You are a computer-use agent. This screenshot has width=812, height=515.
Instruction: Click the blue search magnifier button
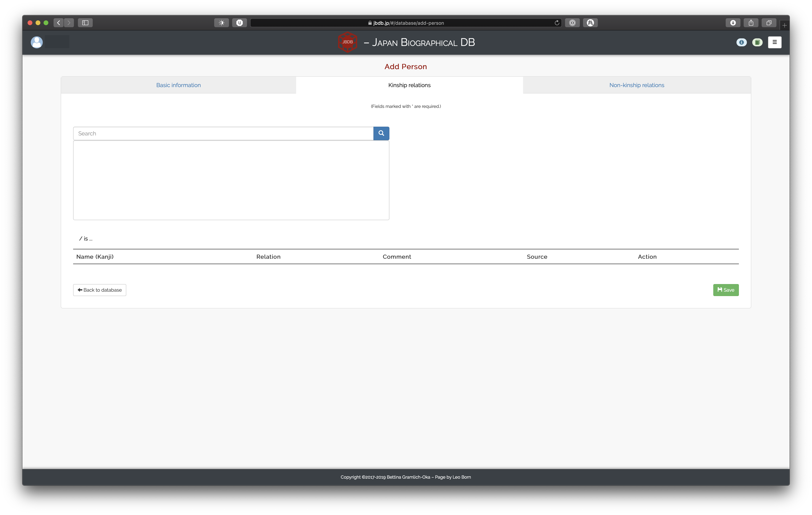pos(381,133)
